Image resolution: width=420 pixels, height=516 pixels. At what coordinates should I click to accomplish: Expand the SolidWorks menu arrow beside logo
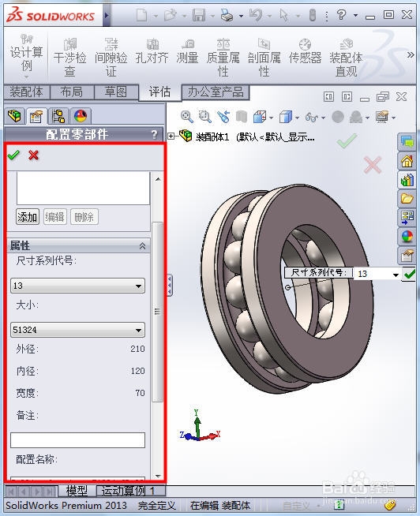pos(107,15)
